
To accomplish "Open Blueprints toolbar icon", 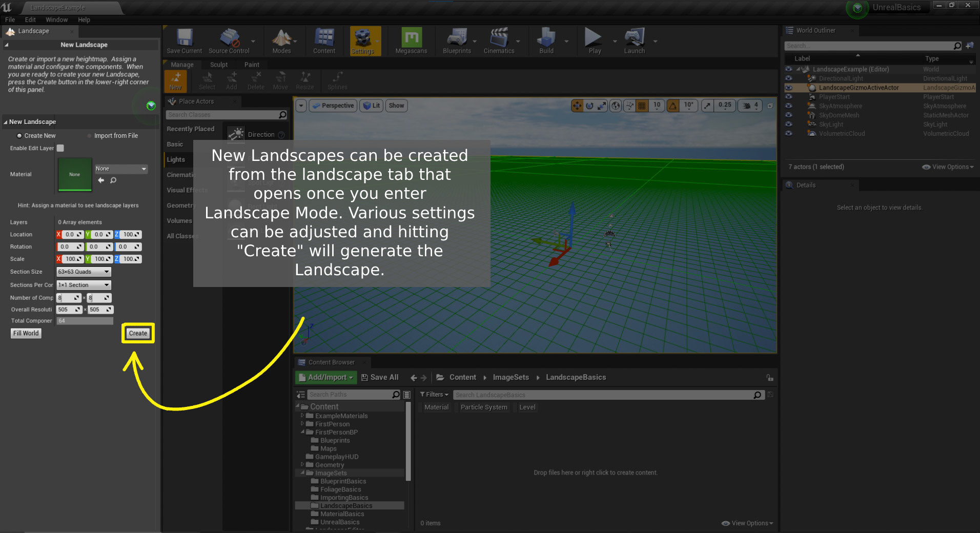I will click(x=457, y=41).
